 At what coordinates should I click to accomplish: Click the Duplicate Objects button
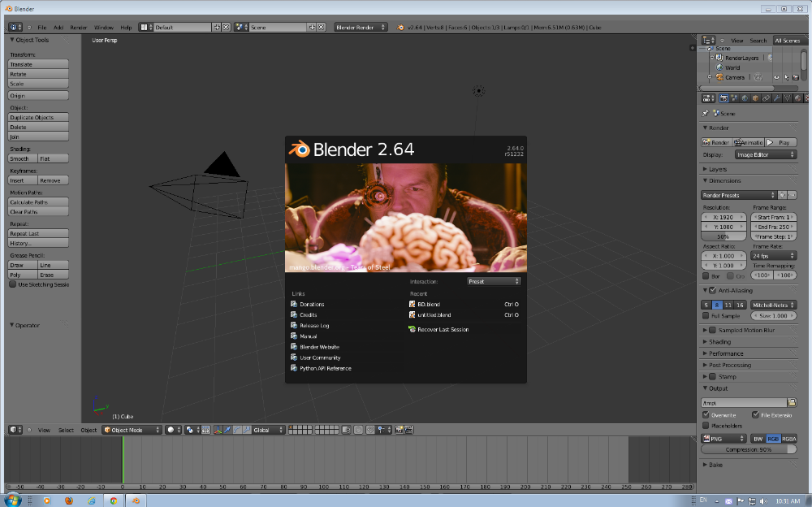38,117
